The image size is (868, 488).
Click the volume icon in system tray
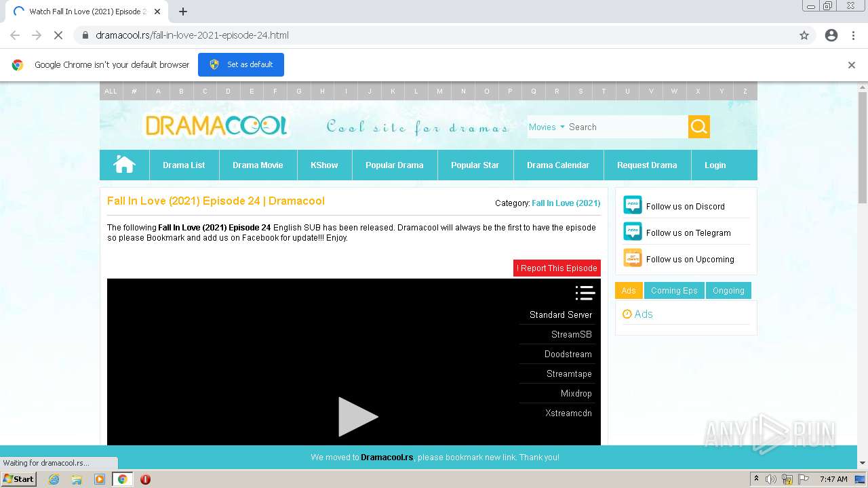coord(771,479)
